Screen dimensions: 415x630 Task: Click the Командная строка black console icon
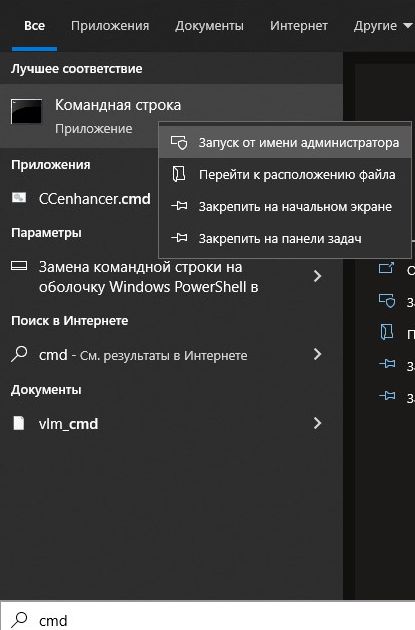coord(27,111)
